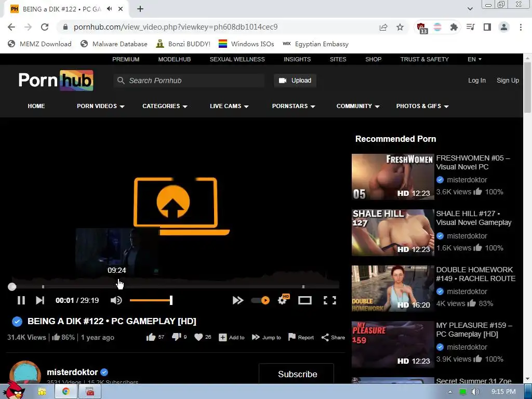The image size is (532, 399).
Task: Open the Bonzi BUDDY! bookmark
Action: tap(183, 44)
